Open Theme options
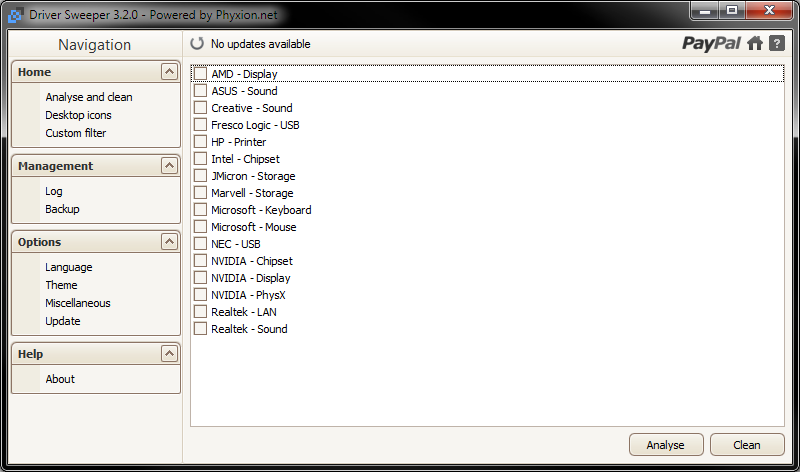Image resolution: width=800 pixels, height=472 pixels. (x=61, y=285)
